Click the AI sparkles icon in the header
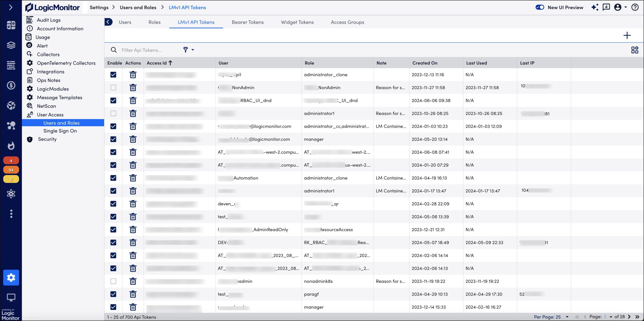 [x=595, y=7]
